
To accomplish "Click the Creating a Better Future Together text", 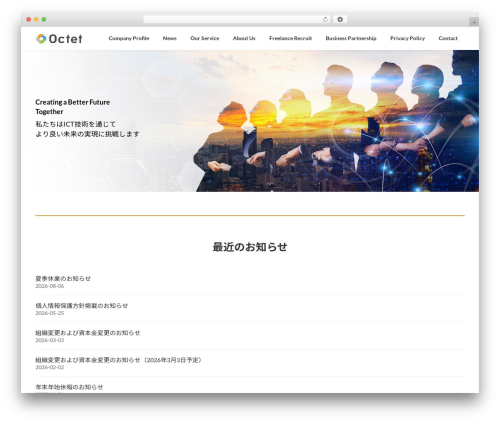I will 73,107.
